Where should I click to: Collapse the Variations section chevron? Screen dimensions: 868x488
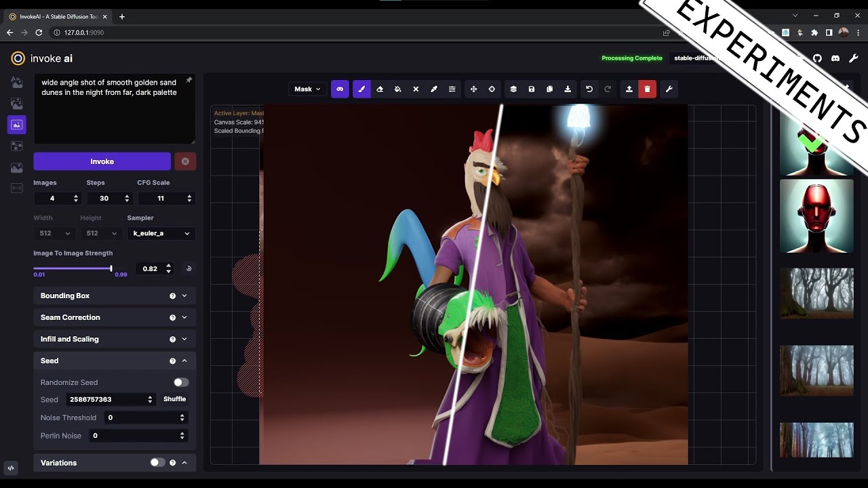coord(184,462)
